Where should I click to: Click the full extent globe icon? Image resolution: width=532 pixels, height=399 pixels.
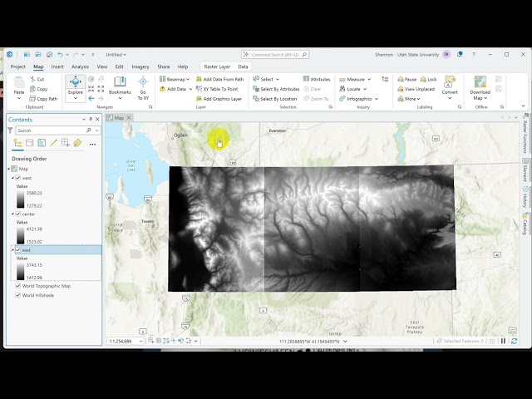pos(91,79)
